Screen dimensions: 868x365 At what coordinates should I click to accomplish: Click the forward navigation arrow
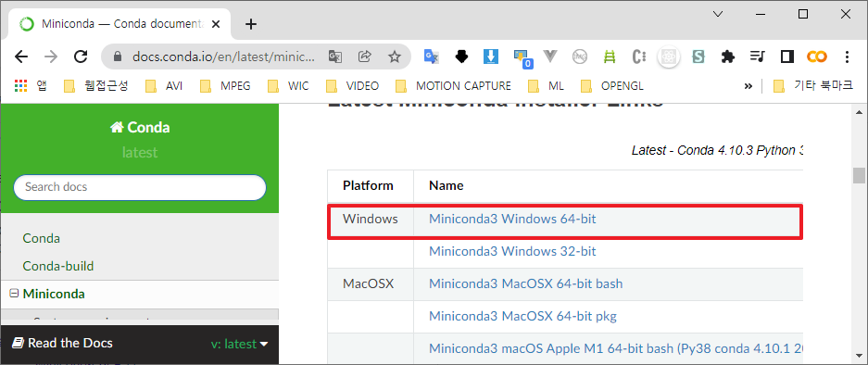(x=51, y=57)
